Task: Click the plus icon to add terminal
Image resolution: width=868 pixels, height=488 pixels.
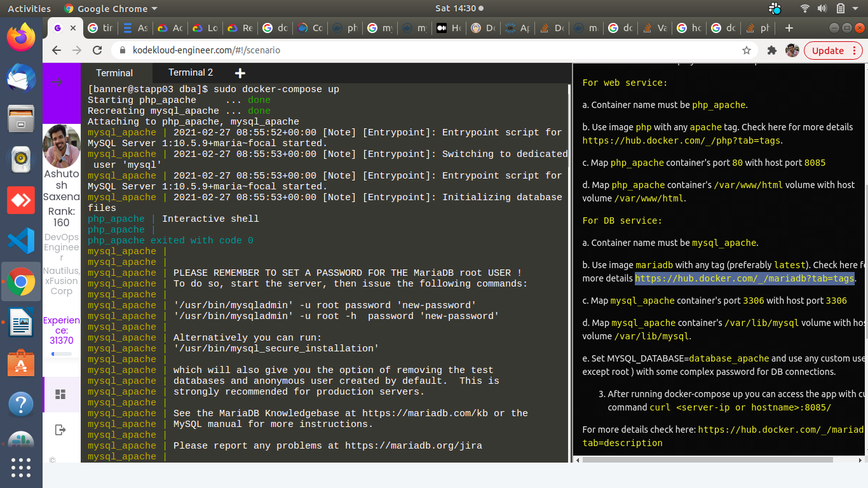Action: (x=240, y=73)
